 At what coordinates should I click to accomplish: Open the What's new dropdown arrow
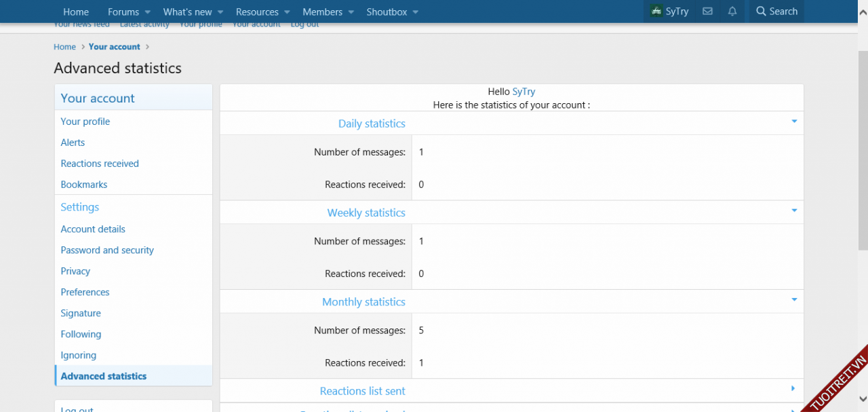(x=220, y=12)
